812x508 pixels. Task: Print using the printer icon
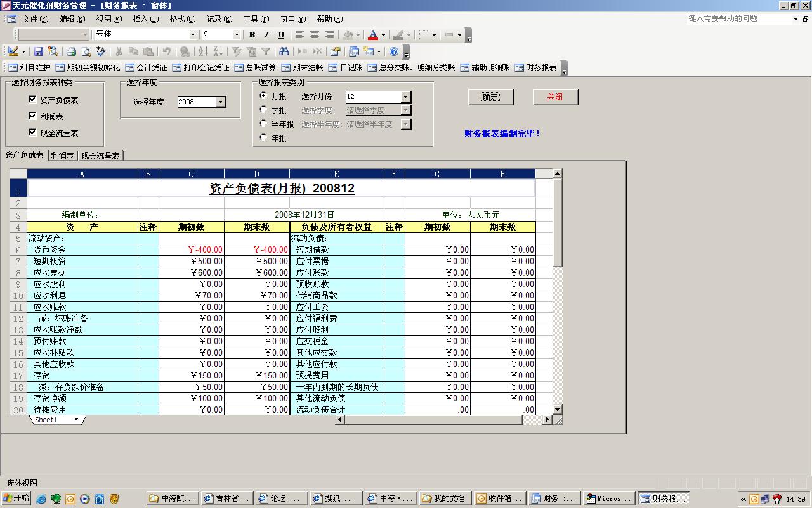click(x=71, y=51)
